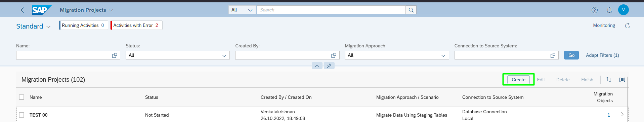The height and width of the screenshot is (122, 644).
Task: Check the TEST 00 row checkbox
Action: [22, 115]
